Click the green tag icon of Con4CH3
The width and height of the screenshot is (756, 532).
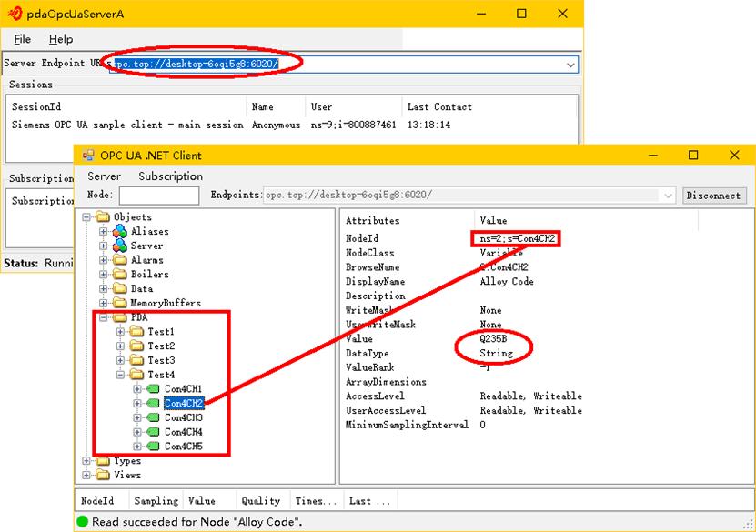coord(153,417)
